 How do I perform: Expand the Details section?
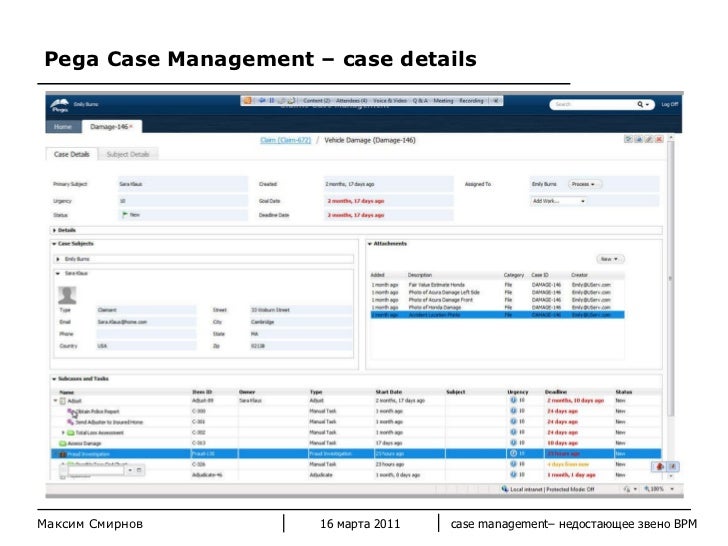coord(54,230)
